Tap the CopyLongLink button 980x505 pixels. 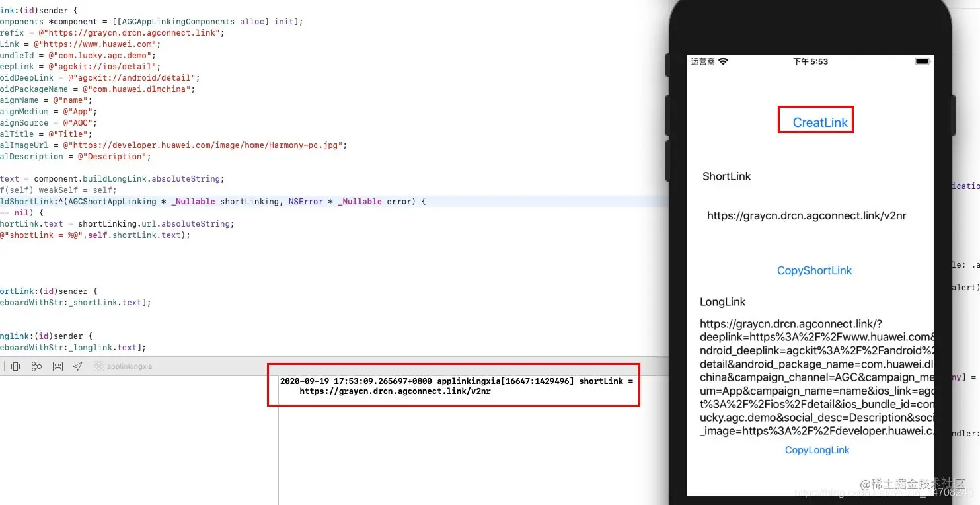point(817,450)
